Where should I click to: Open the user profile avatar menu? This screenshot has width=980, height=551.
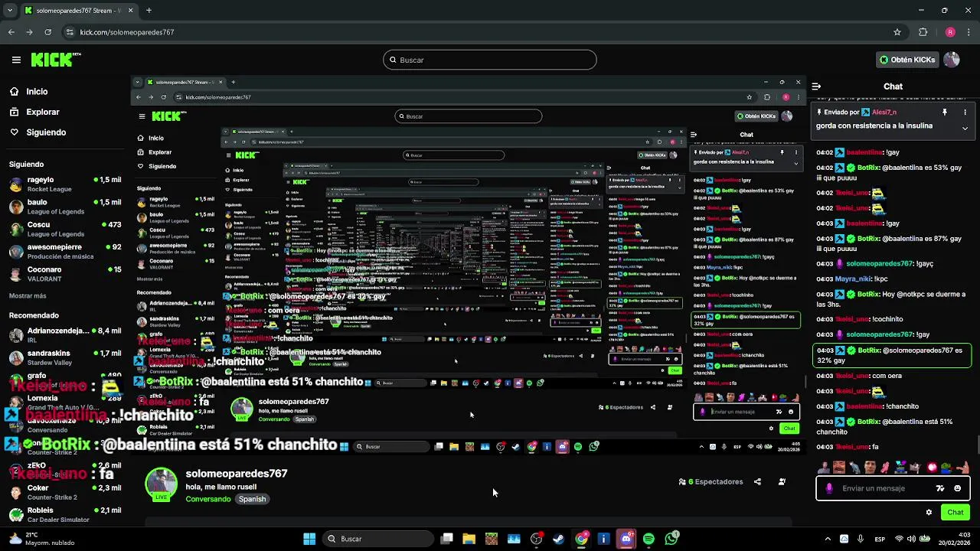[952, 60]
